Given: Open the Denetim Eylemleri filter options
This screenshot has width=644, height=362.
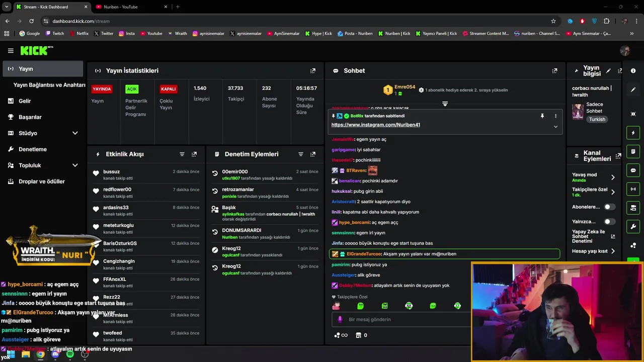Looking at the screenshot, I should pyautogui.click(x=301, y=154).
